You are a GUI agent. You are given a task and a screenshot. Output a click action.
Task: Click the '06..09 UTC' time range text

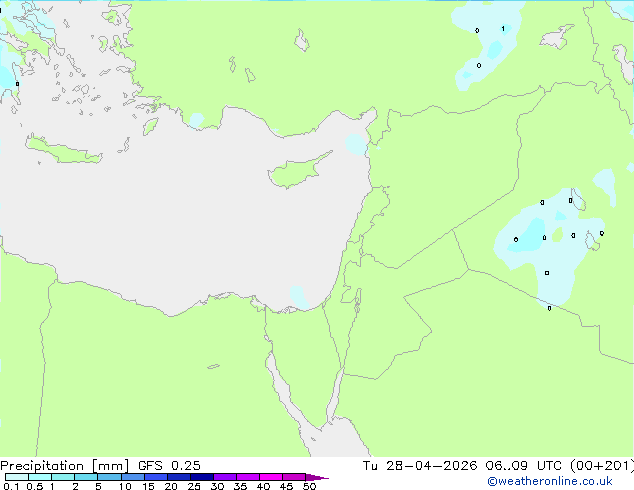click(x=524, y=466)
